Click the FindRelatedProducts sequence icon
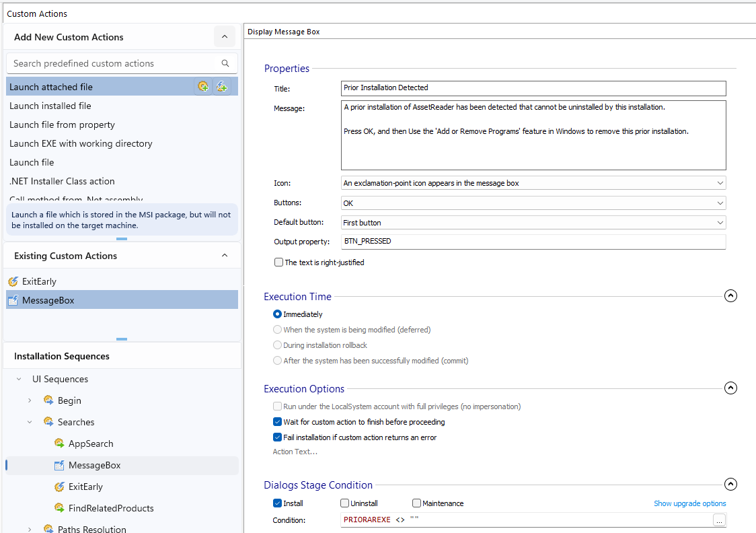This screenshot has width=756, height=533. pos(59,508)
